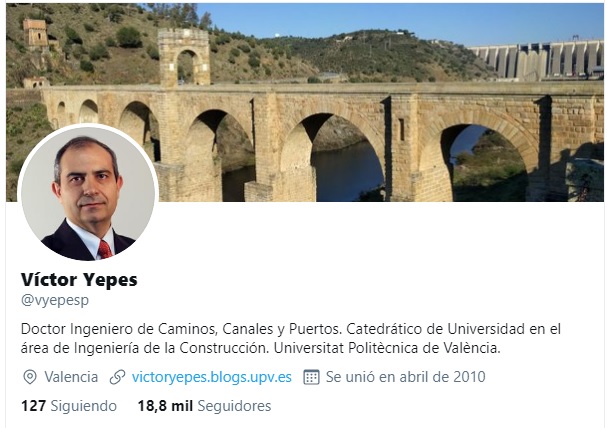Click the Doctor Ingeniero de Caminos bio line
The width and height of the screenshot is (607, 428).
click(x=290, y=329)
